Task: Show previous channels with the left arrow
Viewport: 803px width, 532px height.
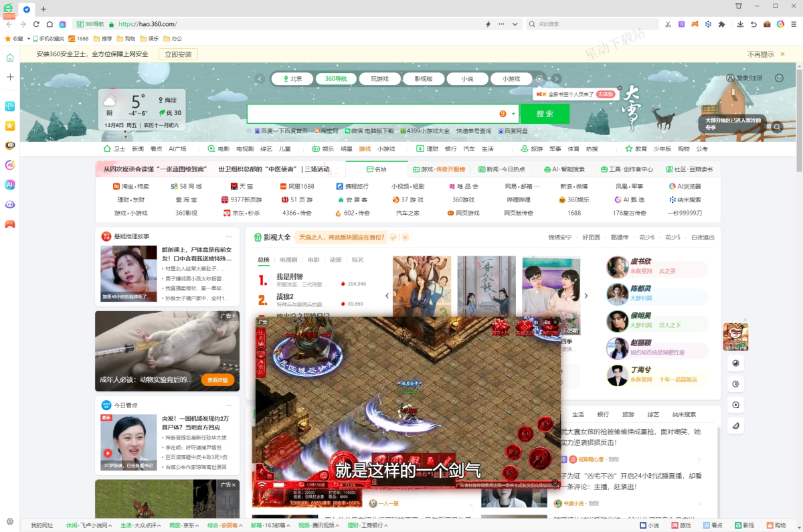Action: pos(260,79)
